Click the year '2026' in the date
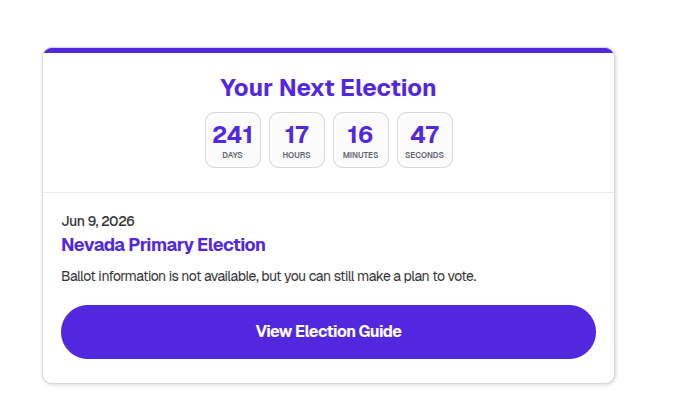679x406 pixels. pyautogui.click(x=117, y=221)
